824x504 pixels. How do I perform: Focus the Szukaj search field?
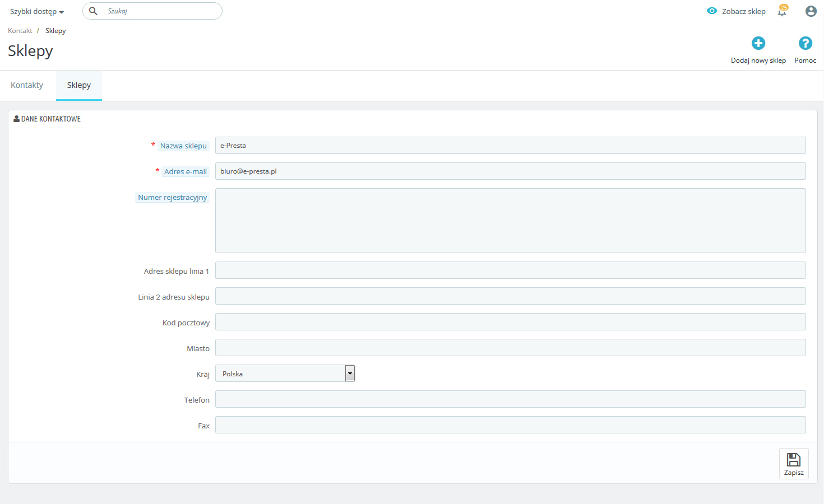click(160, 11)
